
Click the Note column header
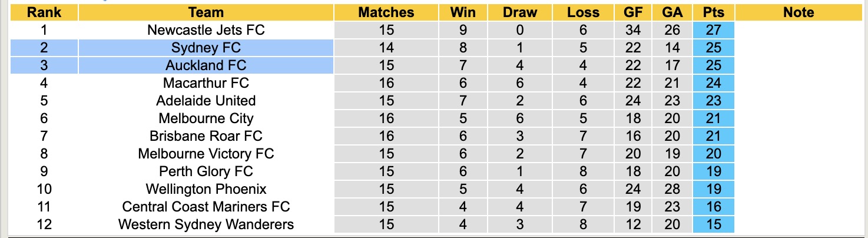tap(799, 12)
